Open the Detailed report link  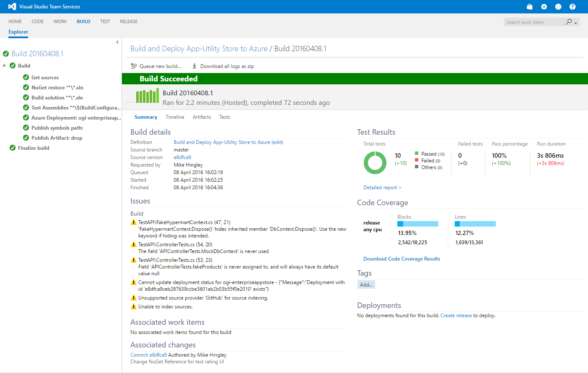coord(382,188)
